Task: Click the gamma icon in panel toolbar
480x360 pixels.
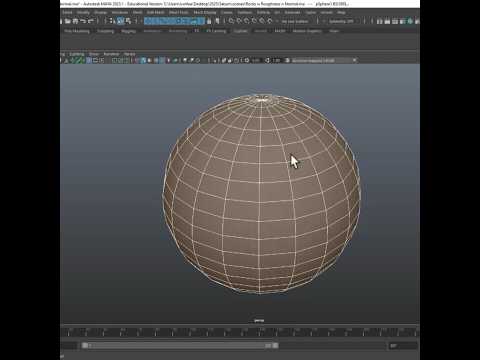Action: (x=267, y=60)
